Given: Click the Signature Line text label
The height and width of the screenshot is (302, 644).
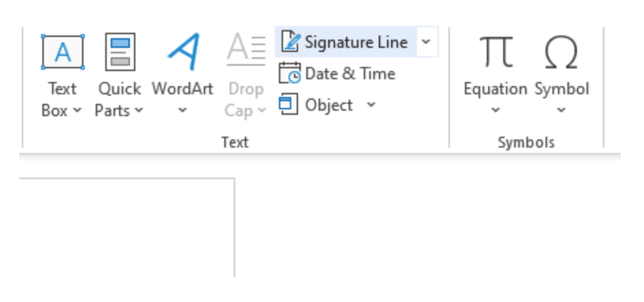Looking at the screenshot, I should click(x=356, y=42).
